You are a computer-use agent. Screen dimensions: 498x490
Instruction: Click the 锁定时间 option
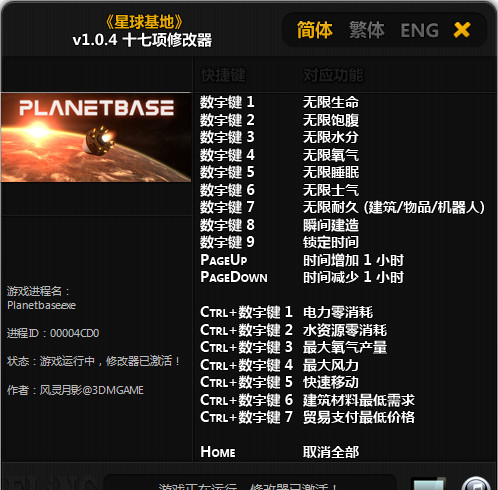coord(331,242)
